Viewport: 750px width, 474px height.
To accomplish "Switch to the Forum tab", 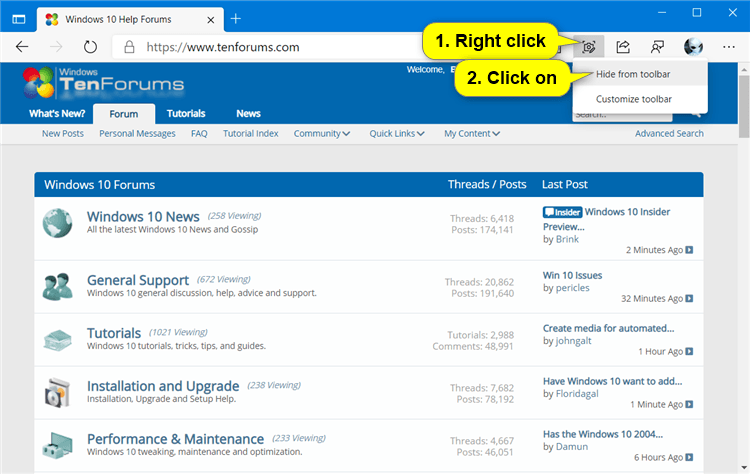I will click(x=124, y=114).
